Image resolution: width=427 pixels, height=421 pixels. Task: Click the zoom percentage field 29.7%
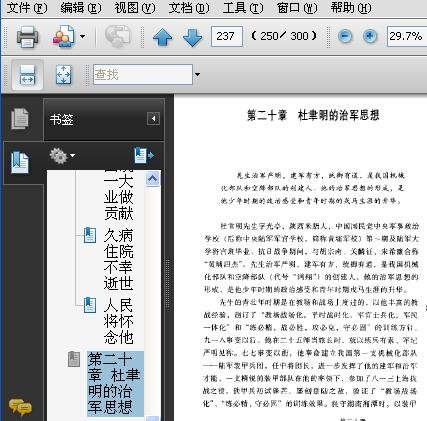pyautogui.click(x=407, y=36)
